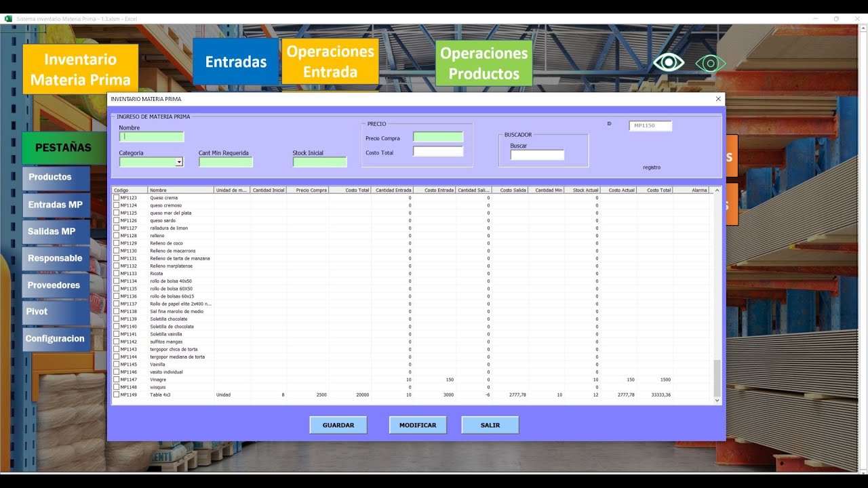Open the Responsable tab button
Viewport: 868px width, 488px height.
click(x=56, y=258)
